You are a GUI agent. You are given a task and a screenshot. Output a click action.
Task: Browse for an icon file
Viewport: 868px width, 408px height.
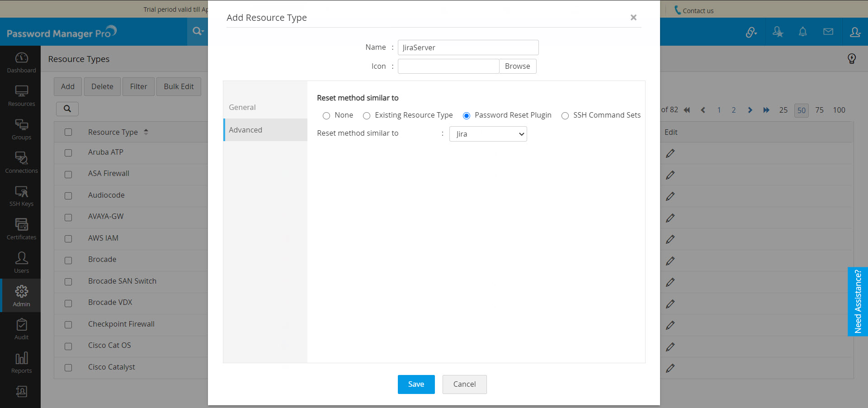(517, 66)
